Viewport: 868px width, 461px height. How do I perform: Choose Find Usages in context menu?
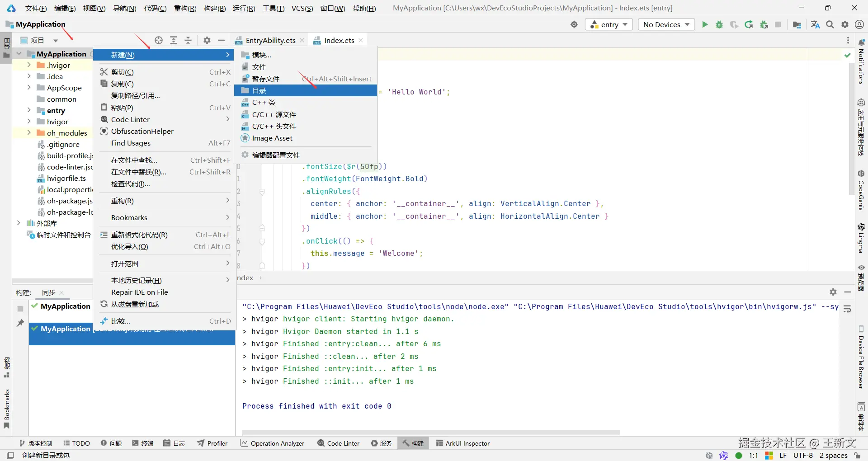pos(131,143)
